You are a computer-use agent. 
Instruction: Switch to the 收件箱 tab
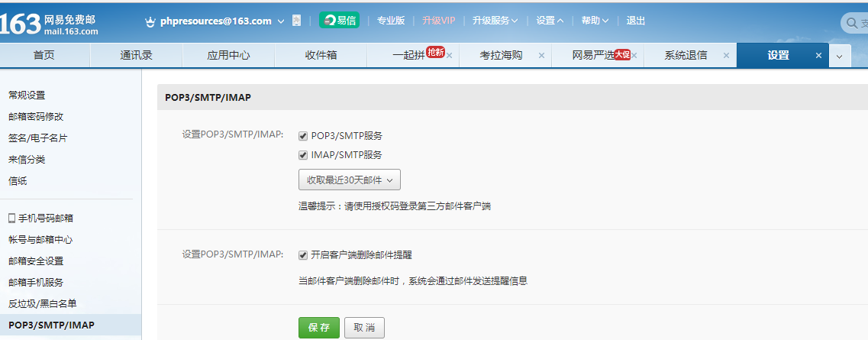coord(321,56)
